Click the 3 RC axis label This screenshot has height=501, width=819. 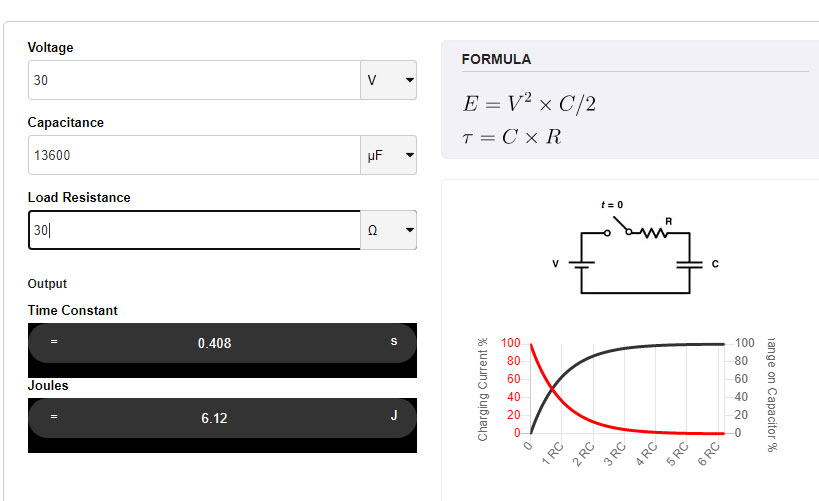click(615, 454)
